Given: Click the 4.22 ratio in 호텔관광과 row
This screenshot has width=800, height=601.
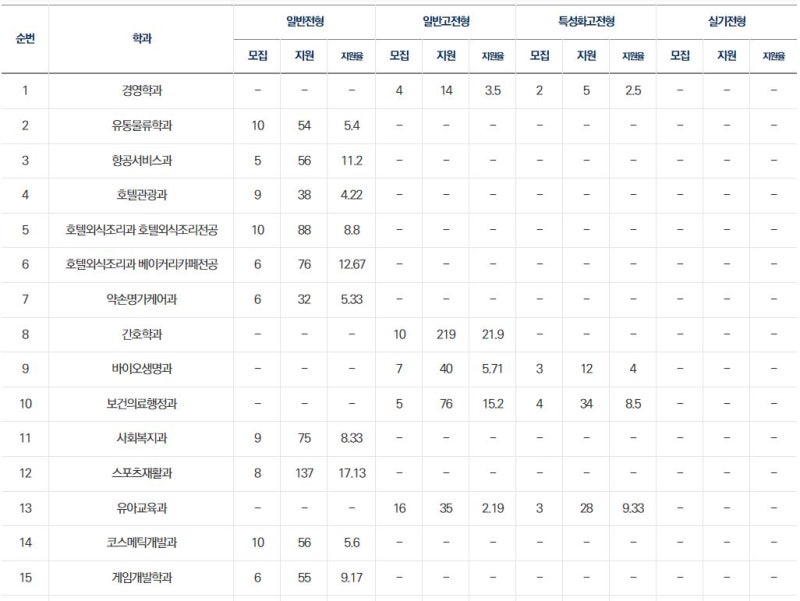Looking at the screenshot, I should 352,195.
